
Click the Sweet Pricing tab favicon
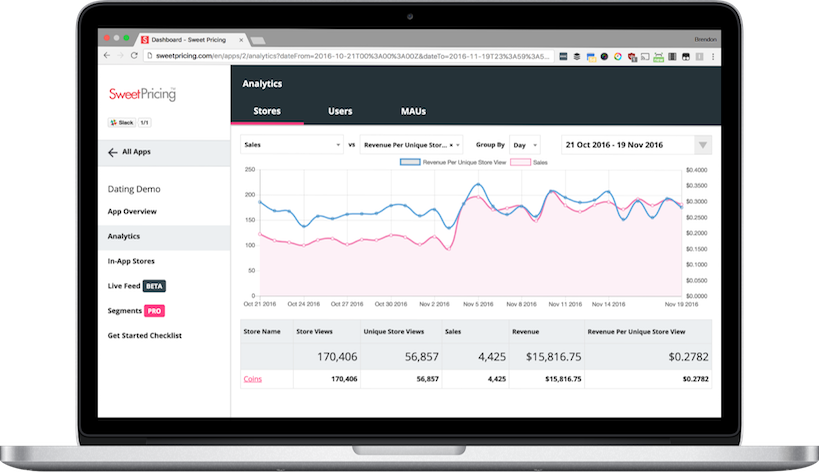145,40
